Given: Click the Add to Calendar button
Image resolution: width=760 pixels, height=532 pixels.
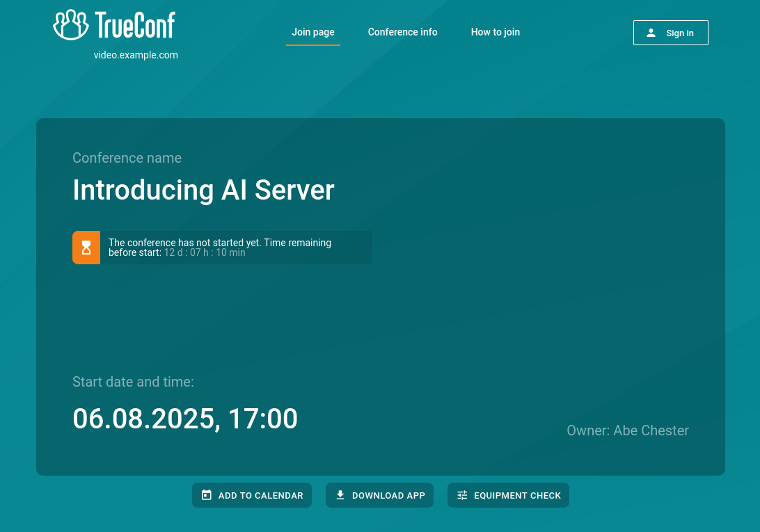Looking at the screenshot, I should 252,494.
